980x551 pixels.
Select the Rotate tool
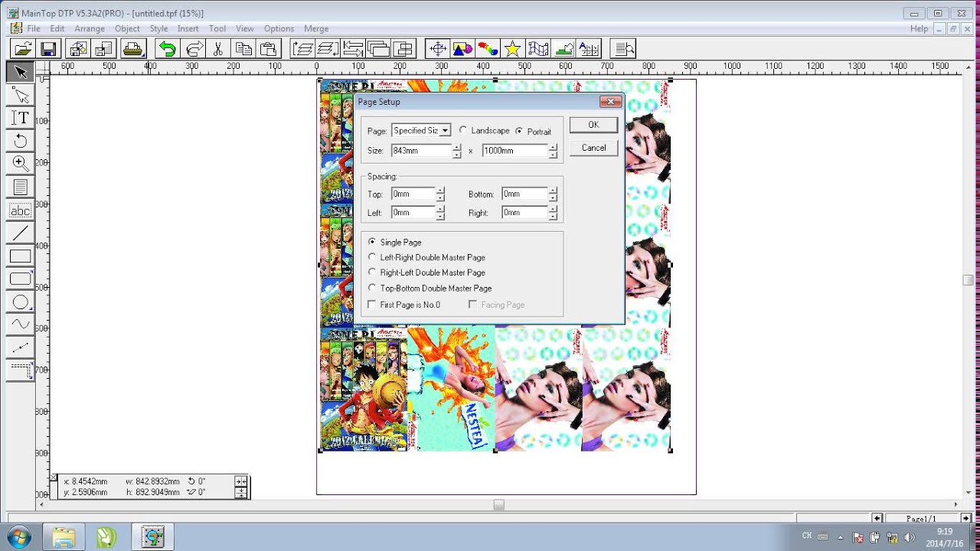point(21,141)
